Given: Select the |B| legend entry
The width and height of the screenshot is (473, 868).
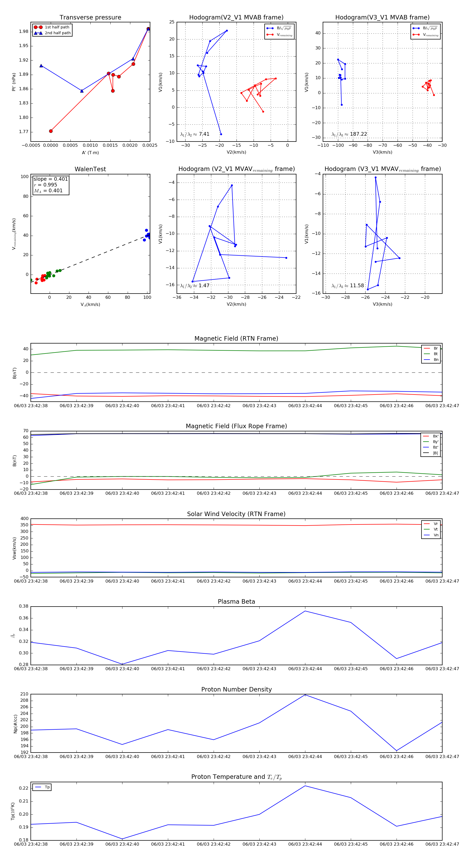Looking at the screenshot, I should tap(431, 453).
